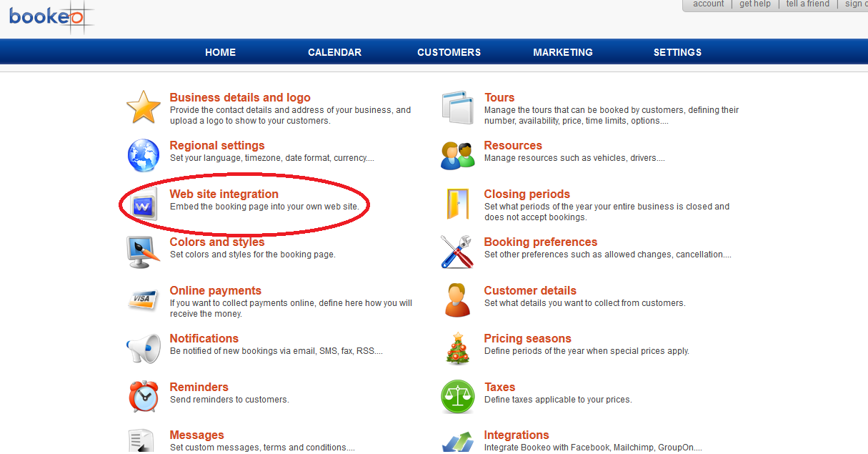Open the globe Regional settings icon
Screen dimensions: 868x454
click(x=144, y=155)
